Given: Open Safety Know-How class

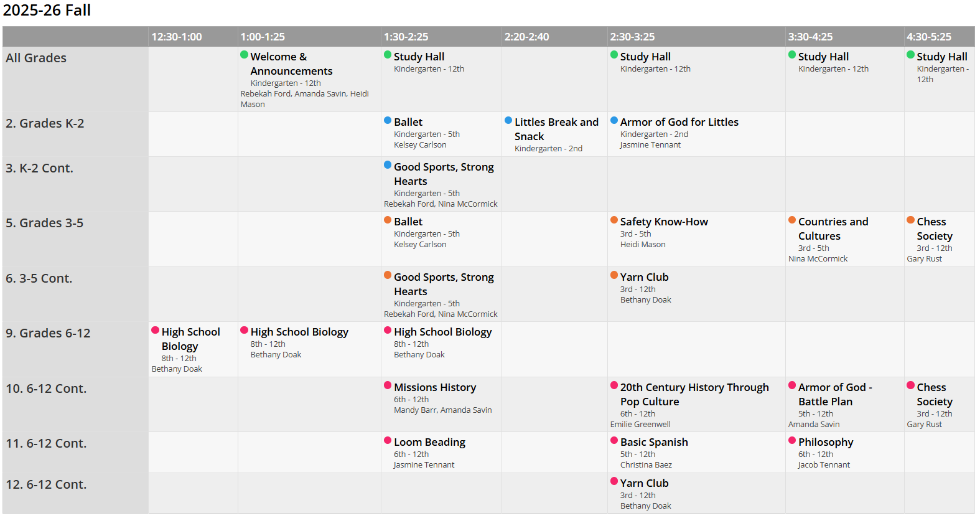Looking at the screenshot, I should coord(664,222).
